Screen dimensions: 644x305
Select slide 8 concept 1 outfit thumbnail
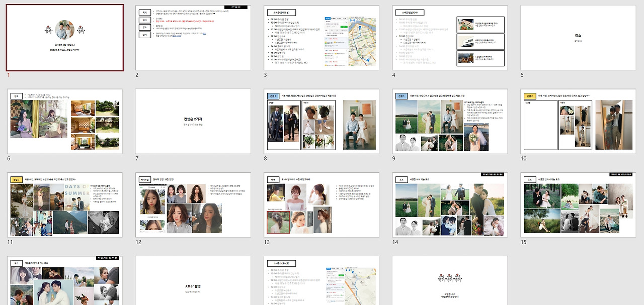point(321,122)
